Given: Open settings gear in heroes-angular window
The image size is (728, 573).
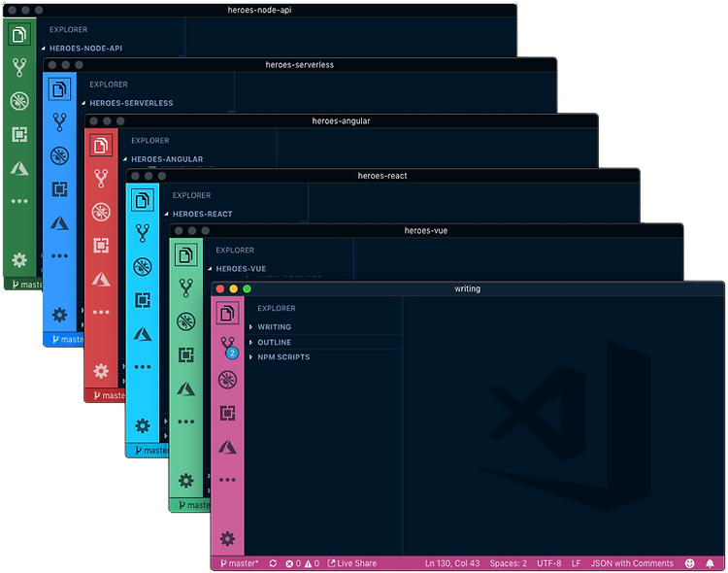Looking at the screenshot, I should click(x=101, y=370).
